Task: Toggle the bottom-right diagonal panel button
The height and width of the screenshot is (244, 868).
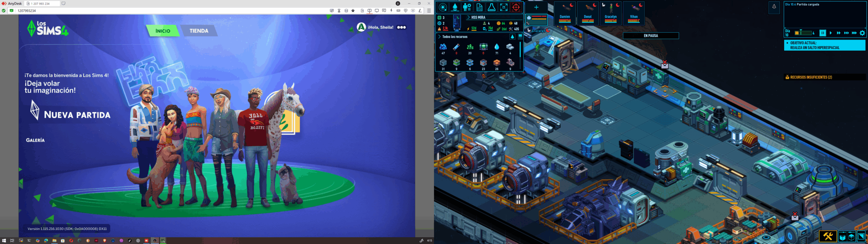Action: [x=861, y=236]
